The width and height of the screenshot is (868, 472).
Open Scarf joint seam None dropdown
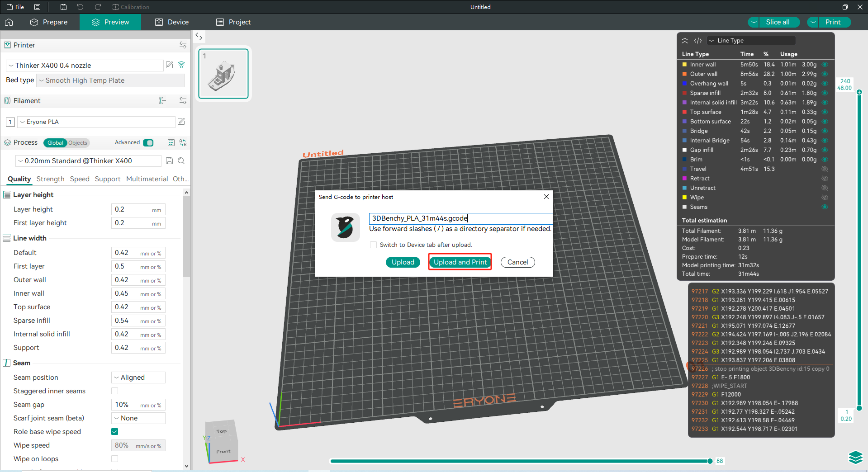138,418
